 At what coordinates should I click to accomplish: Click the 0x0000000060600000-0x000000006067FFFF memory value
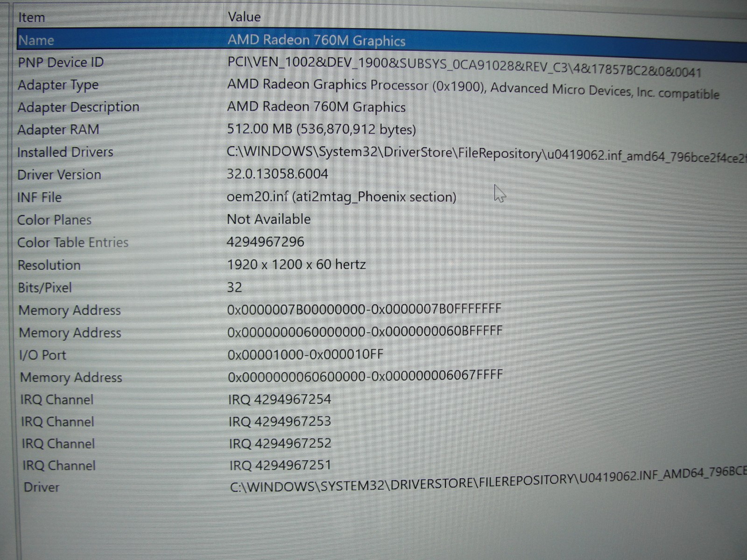click(366, 376)
